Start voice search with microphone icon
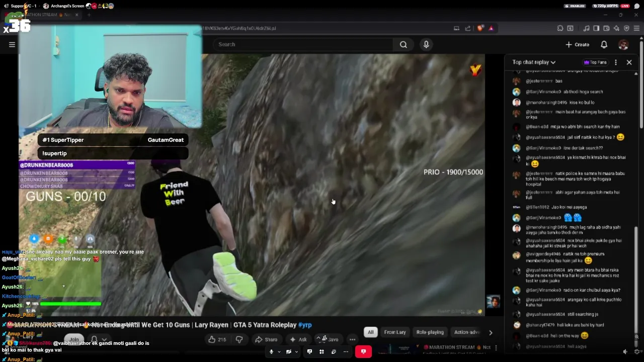This screenshot has height=362, width=644. (426, 44)
